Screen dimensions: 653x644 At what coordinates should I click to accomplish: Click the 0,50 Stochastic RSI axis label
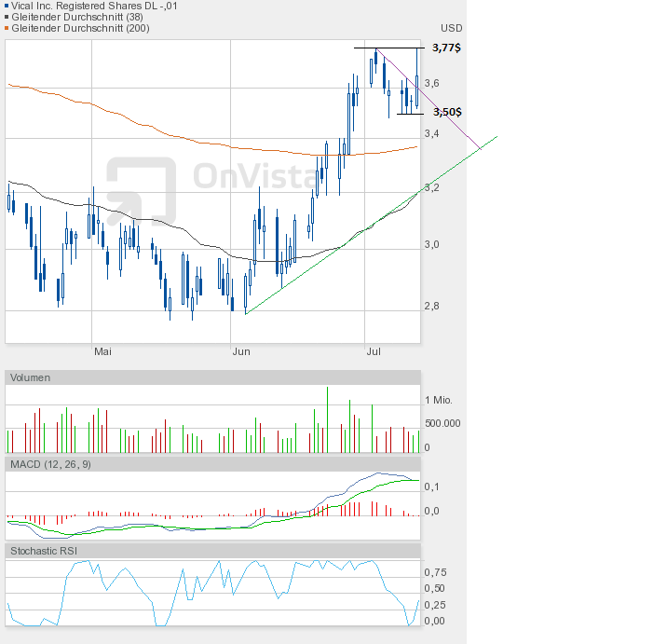[x=435, y=589]
